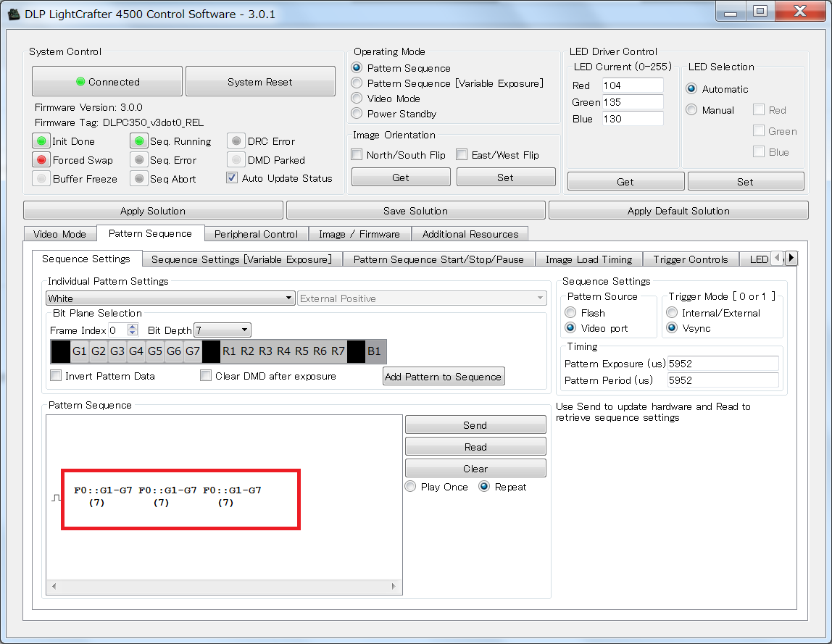Screen dimensions: 832x644
Task: Choose Manual LED selection
Action: (x=691, y=110)
